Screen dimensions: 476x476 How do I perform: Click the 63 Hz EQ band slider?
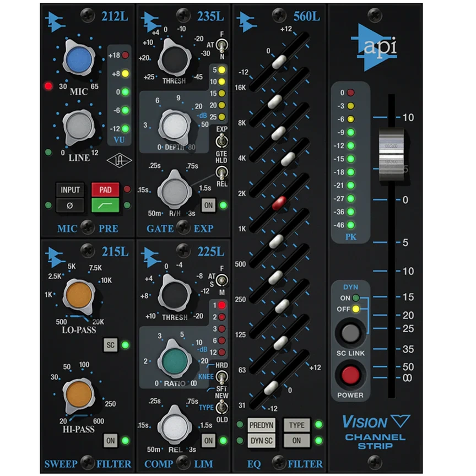[280, 343]
